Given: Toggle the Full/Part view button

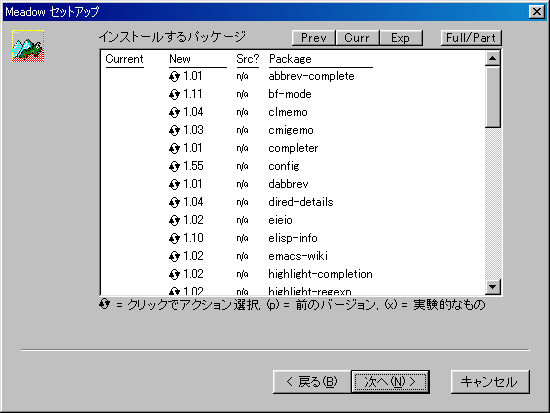Looking at the screenshot, I should (471, 38).
